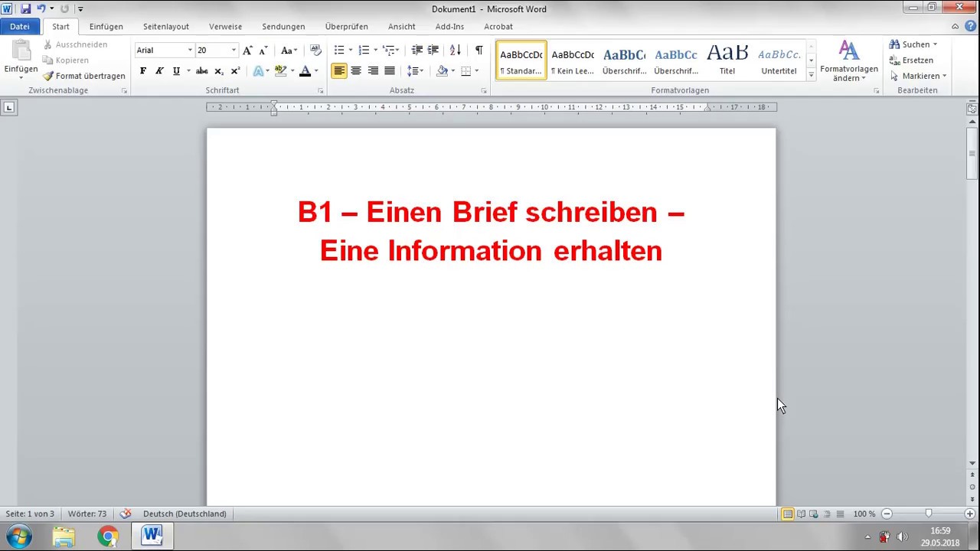This screenshot has width=980, height=551.
Task: Click the Kopieren command
Action: (x=66, y=60)
